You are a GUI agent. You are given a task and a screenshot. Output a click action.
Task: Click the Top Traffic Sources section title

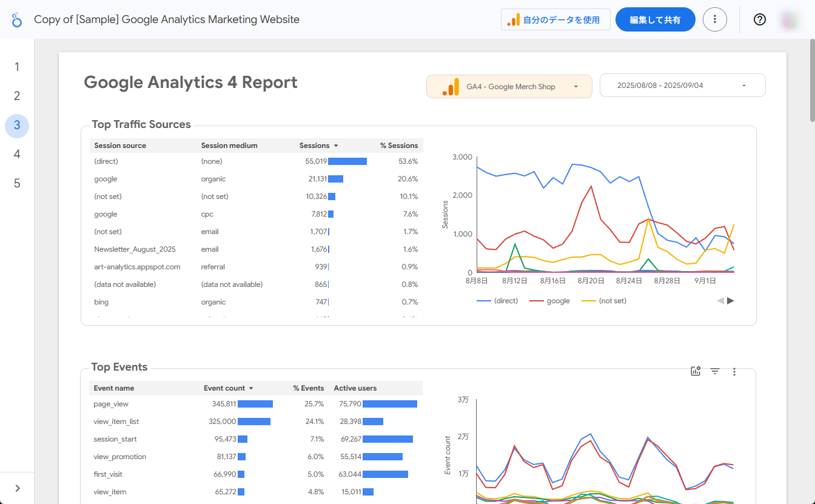coord(141,124)
